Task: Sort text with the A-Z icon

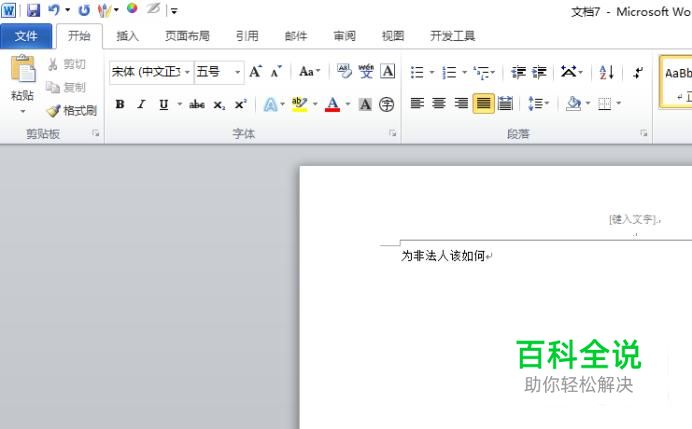Action: [607, 72]
